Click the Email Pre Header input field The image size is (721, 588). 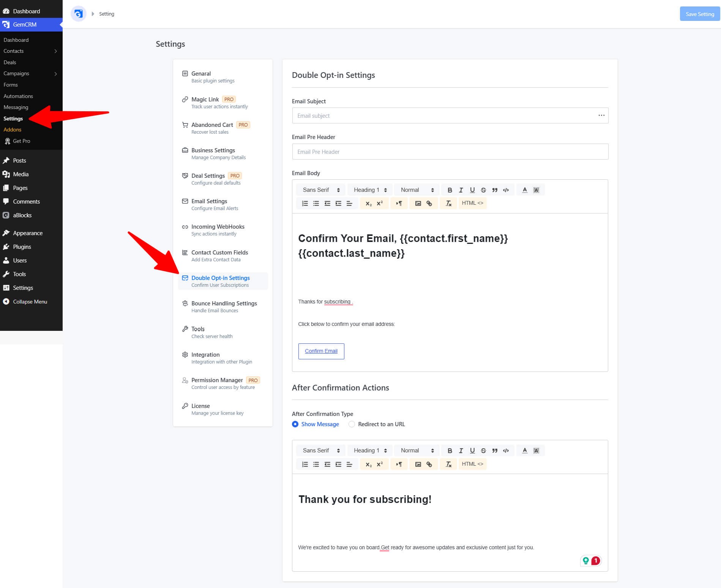(450, 152)
